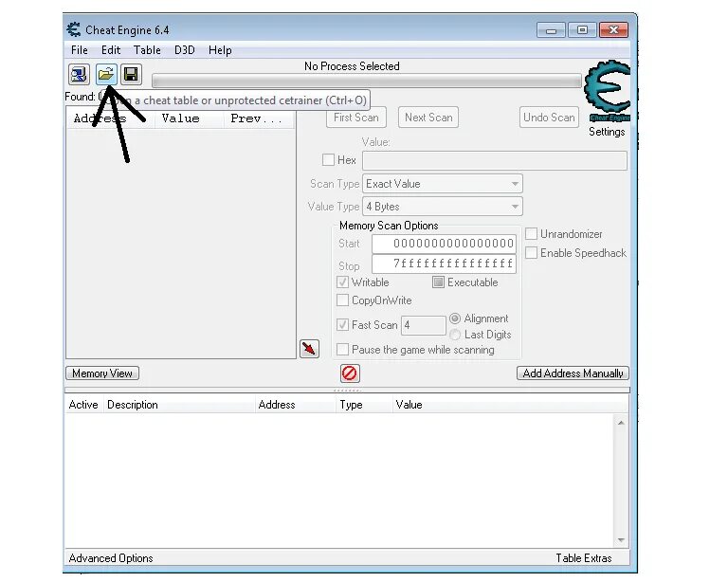Open the Help menu
Image resolution: width=728 pixels, height=582 pixels.
220,50
